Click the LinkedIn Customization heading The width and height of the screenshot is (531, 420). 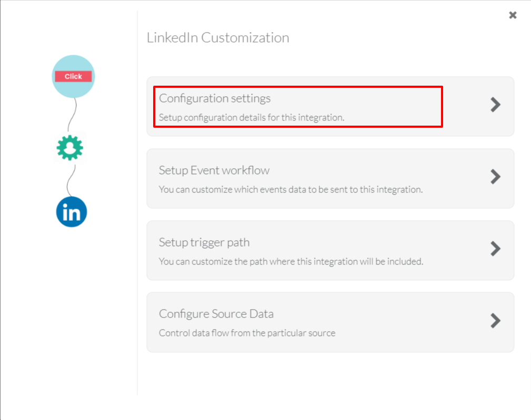click(218, 38)
